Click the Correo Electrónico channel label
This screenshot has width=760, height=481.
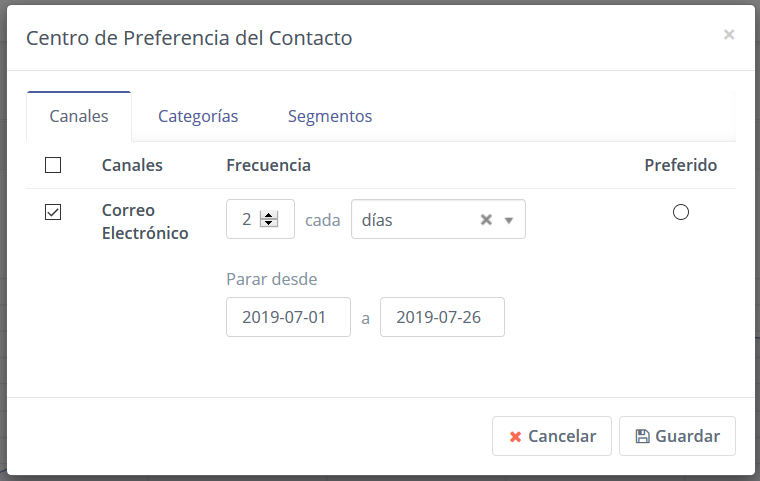click(x=144, y=222)
